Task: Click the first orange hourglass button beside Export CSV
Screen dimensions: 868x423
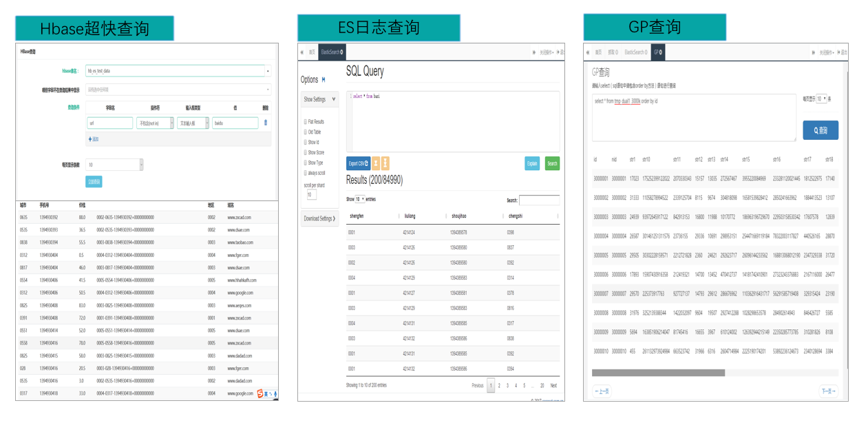Action: pos(376,163)
